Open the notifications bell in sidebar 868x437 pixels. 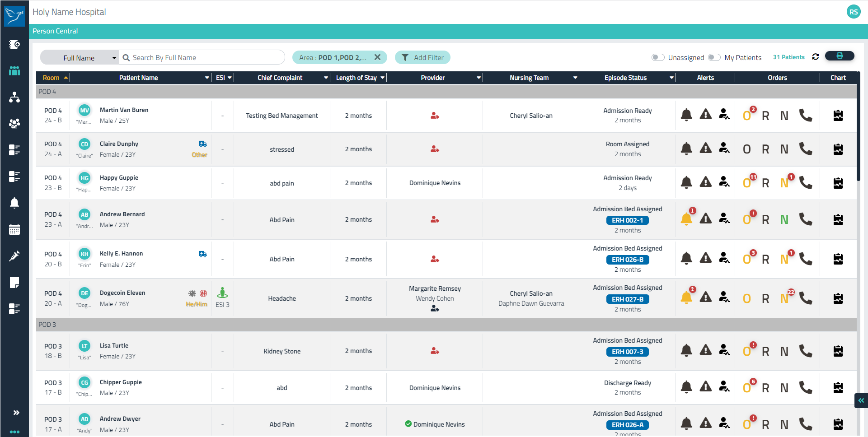(x=14, y=203)
